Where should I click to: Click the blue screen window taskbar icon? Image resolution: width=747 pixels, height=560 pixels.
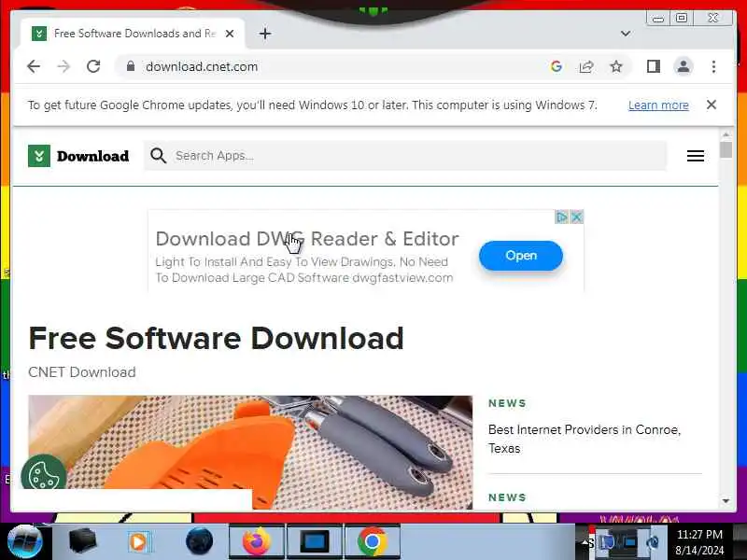tap(314, 542)
